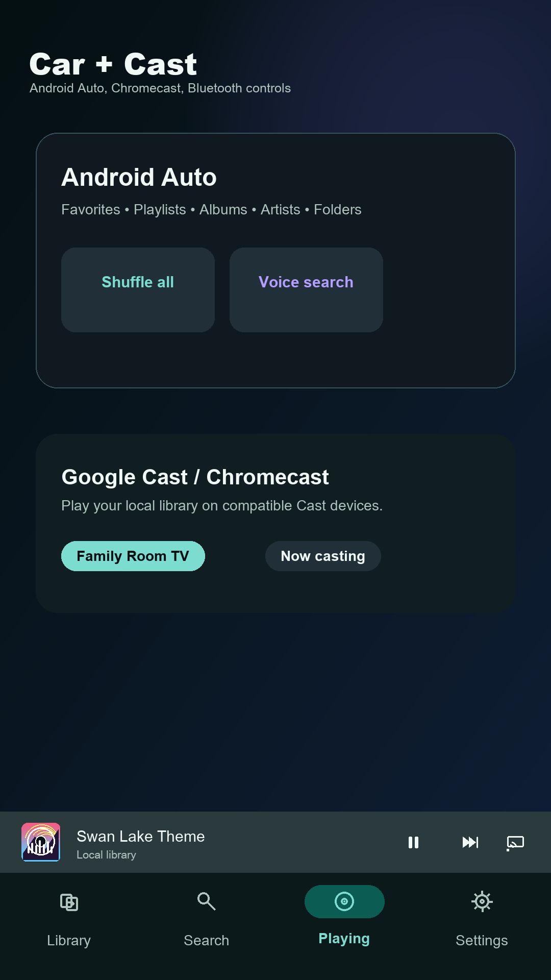This screenshot has width=551, height=980.
Task: Open the Search magnifier icon
Action: [207, 901]
